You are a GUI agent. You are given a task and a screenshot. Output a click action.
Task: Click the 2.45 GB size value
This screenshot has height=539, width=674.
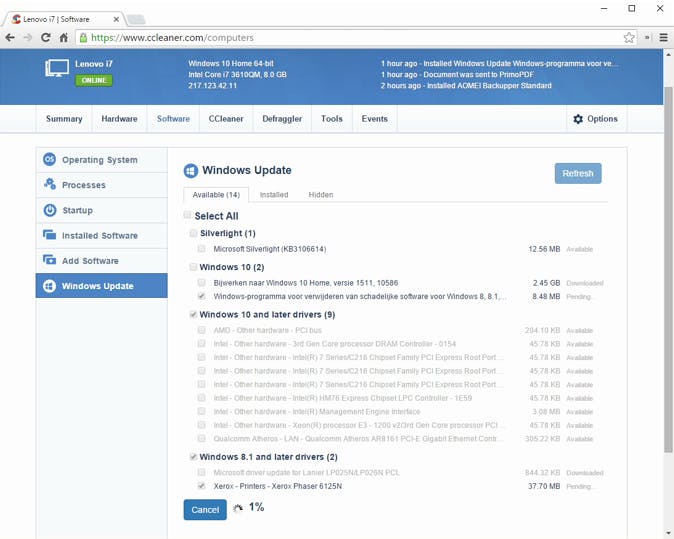(x=546, y=283)
